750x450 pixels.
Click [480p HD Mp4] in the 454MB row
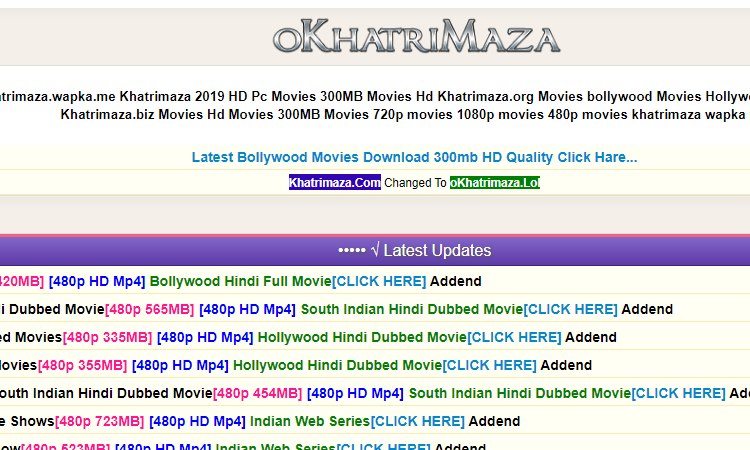(355, 394)
